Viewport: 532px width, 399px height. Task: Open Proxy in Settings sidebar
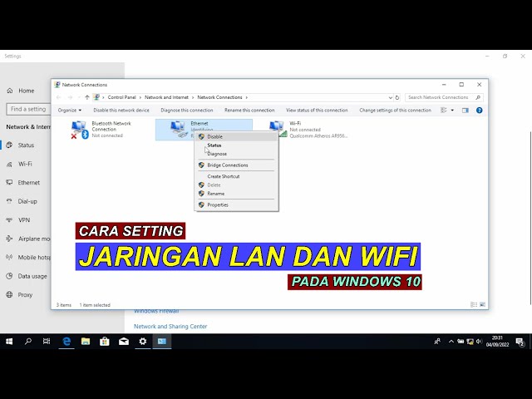pyautogui.click(x=25, y=295)
